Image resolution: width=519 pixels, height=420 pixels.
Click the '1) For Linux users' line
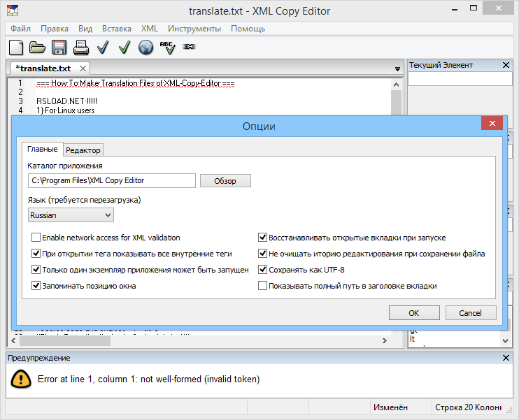pos(66,110)
